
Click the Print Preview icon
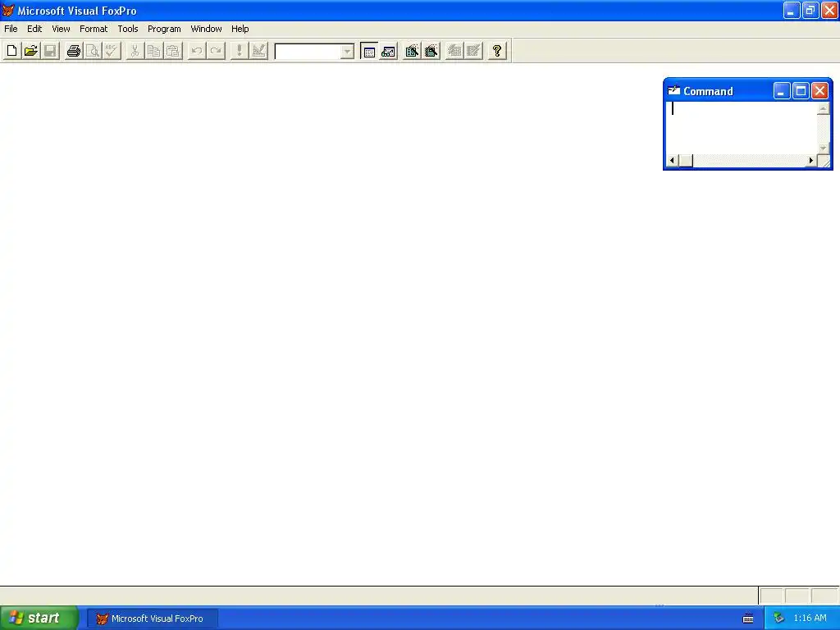[x=93, y=51]
